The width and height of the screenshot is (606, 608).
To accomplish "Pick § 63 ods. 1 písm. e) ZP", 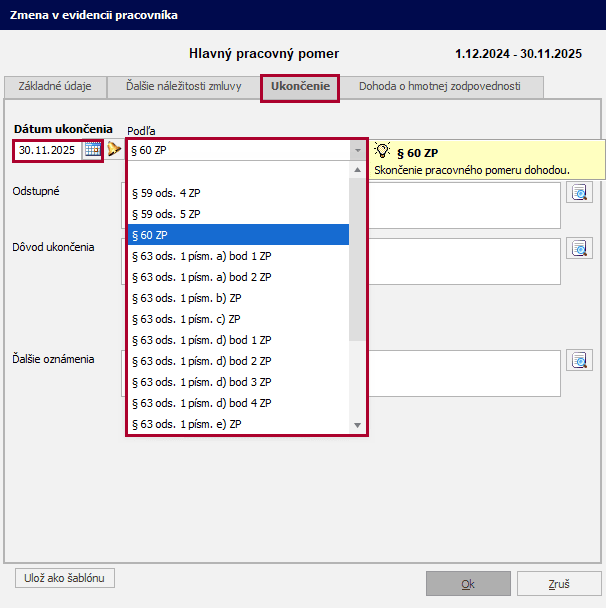I will click(238, 424).
